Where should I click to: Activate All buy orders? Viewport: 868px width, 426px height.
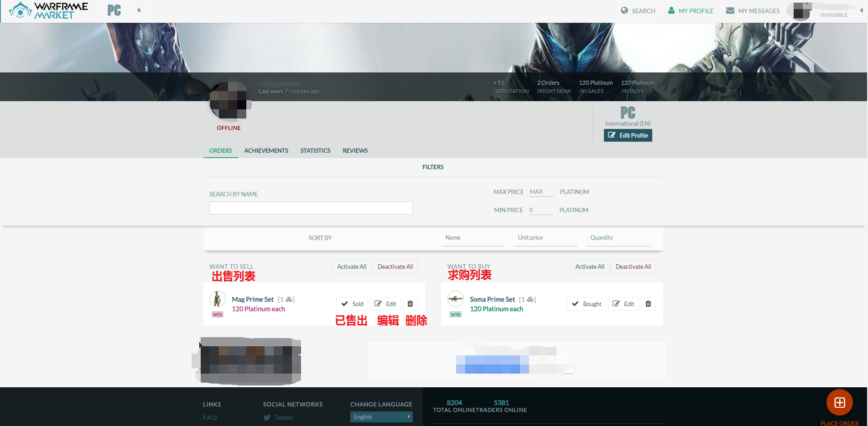590,267
